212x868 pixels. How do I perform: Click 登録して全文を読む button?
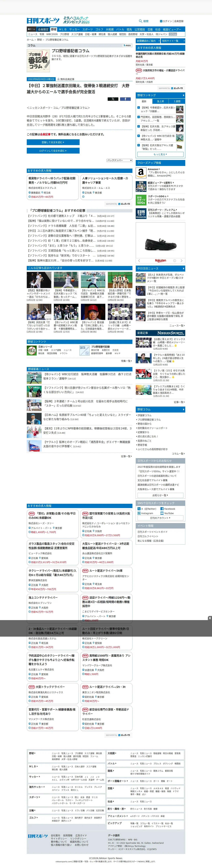[53, 142]
